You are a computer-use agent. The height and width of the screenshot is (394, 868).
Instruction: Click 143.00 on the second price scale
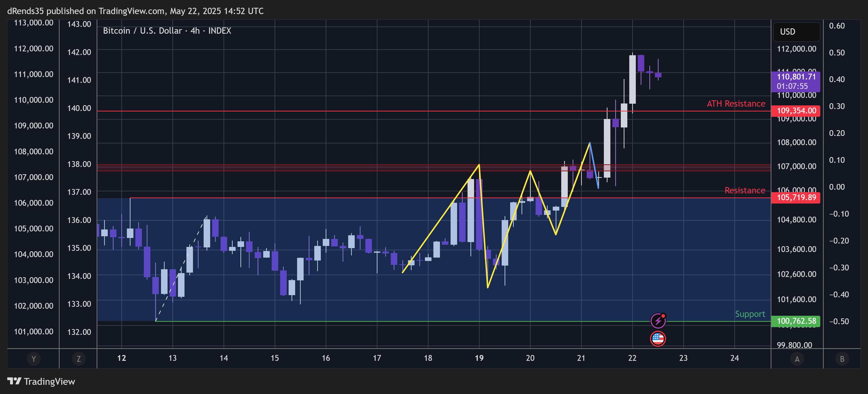coord(79,24)
